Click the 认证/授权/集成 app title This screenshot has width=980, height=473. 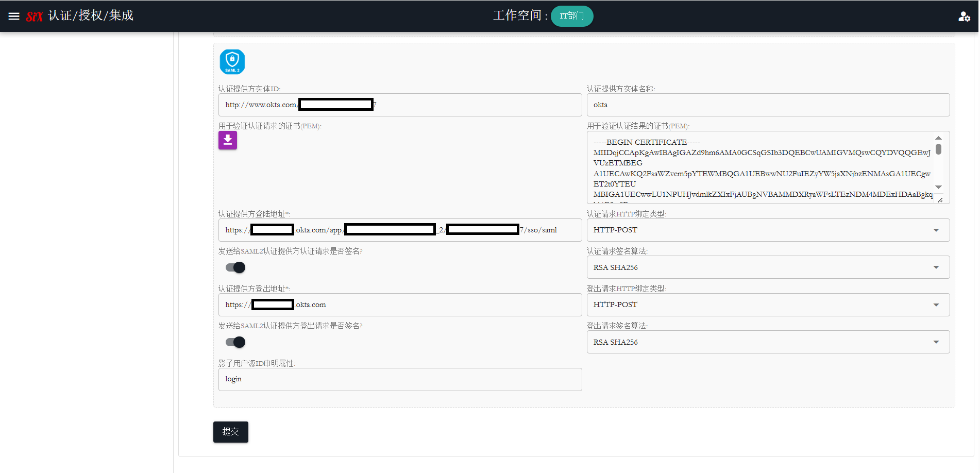click(91, 15)
